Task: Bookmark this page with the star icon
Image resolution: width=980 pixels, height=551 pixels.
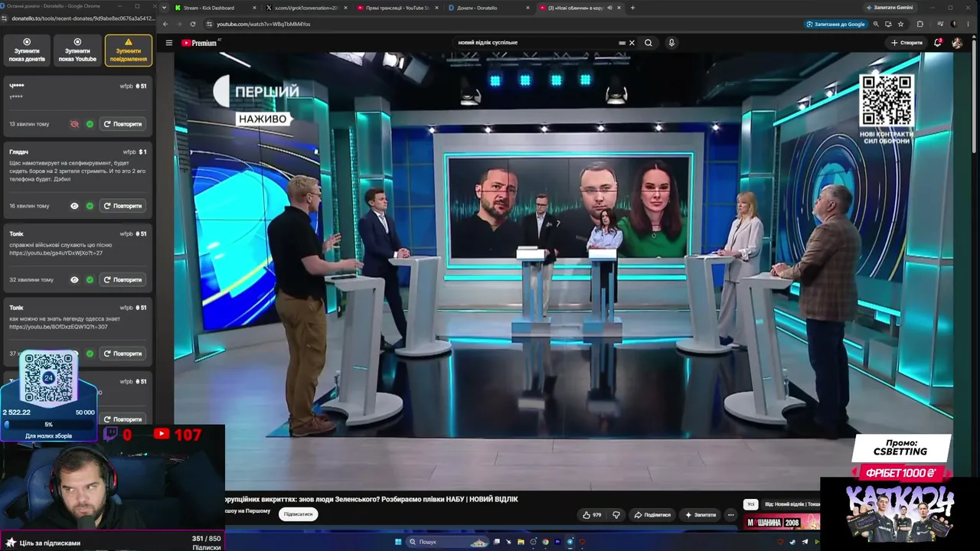Action: pyautogui.click(x=901, y=24)
